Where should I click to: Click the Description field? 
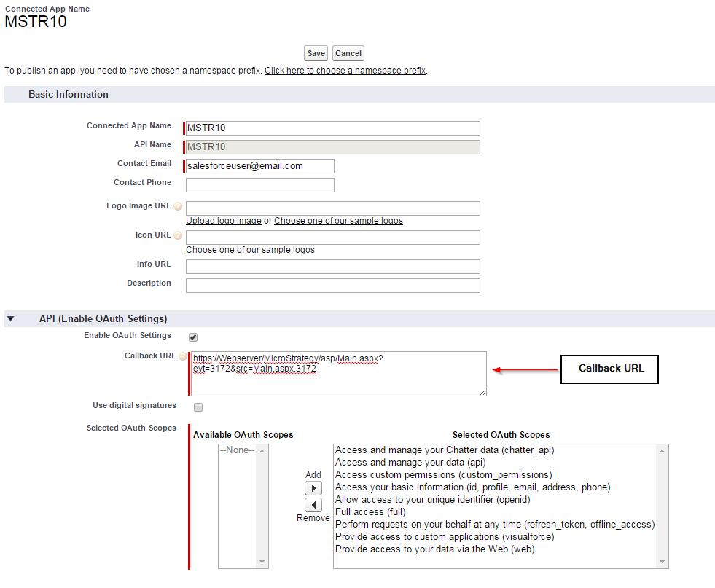pyautogui.click(x=333, y=286)
